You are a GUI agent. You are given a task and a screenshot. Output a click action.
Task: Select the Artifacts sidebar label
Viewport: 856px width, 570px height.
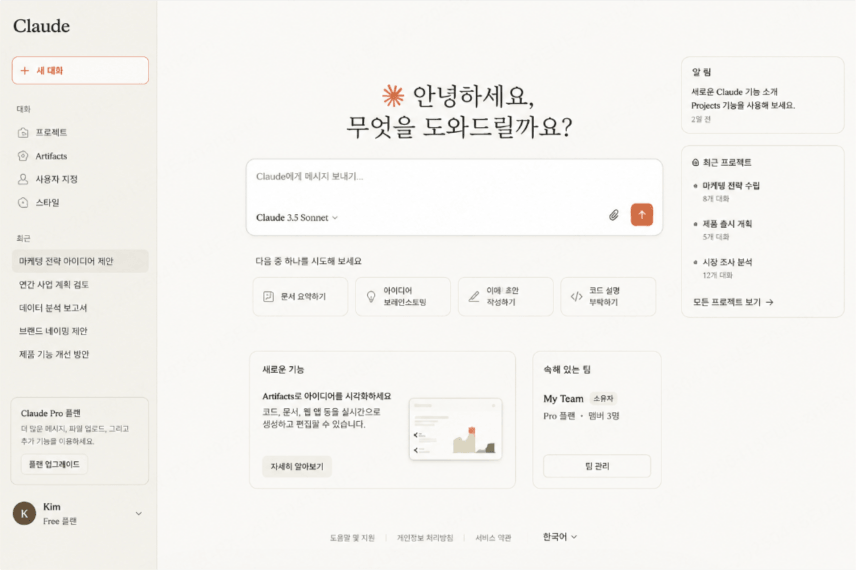point(51,156)
